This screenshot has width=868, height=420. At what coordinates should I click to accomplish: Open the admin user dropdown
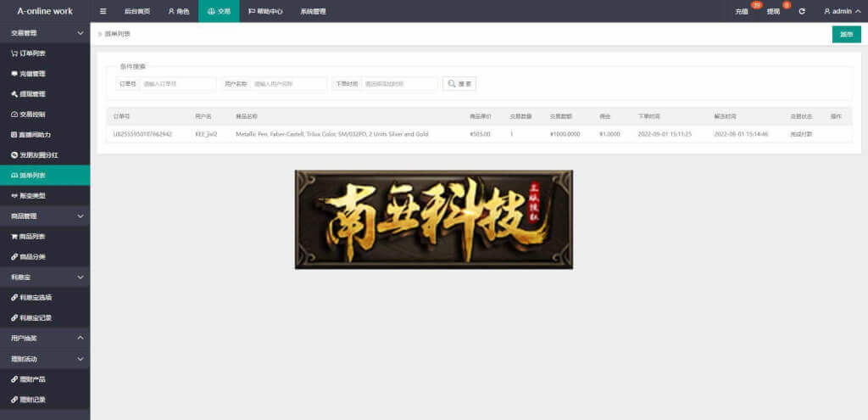[842, 11]
